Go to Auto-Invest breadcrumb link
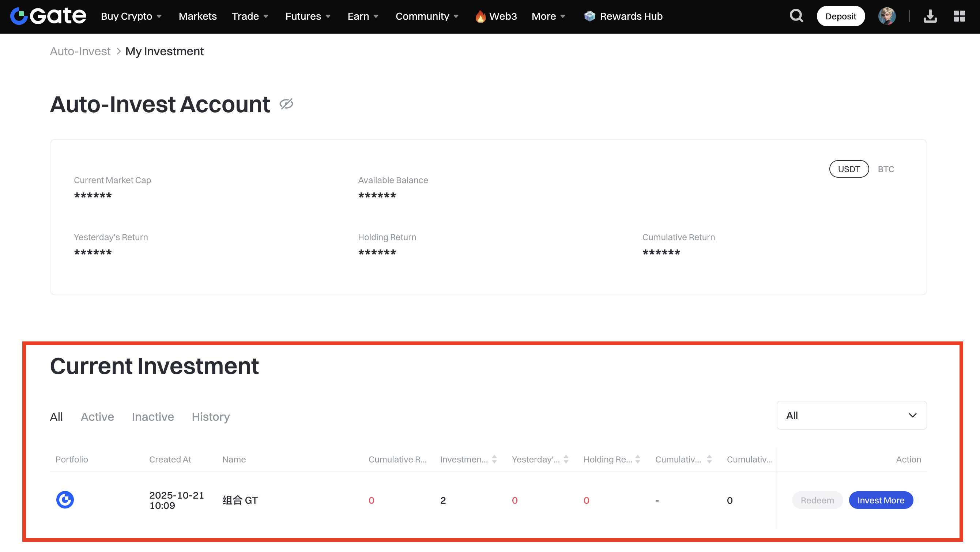Screen dimensions: 980x552 (x=80, y=51)
